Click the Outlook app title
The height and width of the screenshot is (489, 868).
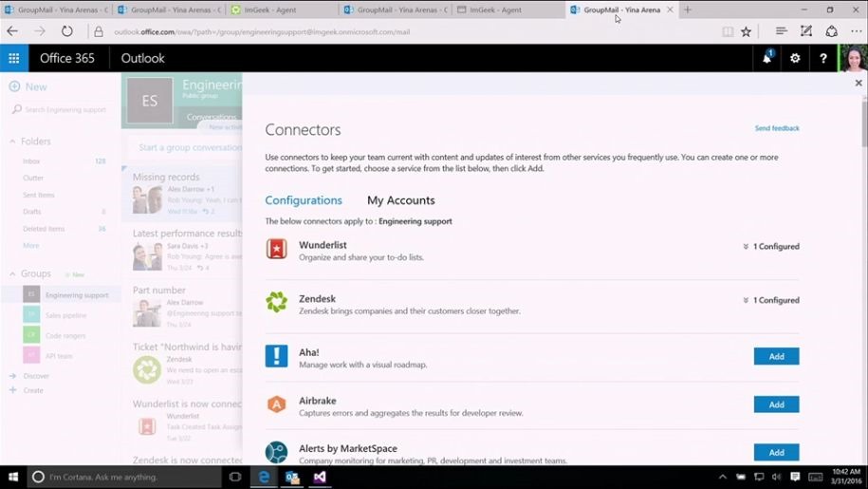pos(143,58)
